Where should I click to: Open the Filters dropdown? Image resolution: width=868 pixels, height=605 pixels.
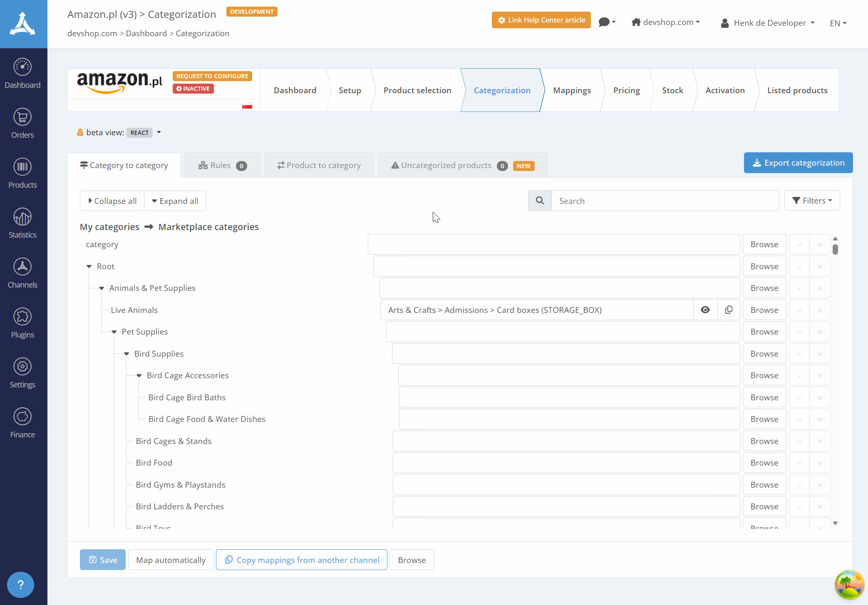812,201
